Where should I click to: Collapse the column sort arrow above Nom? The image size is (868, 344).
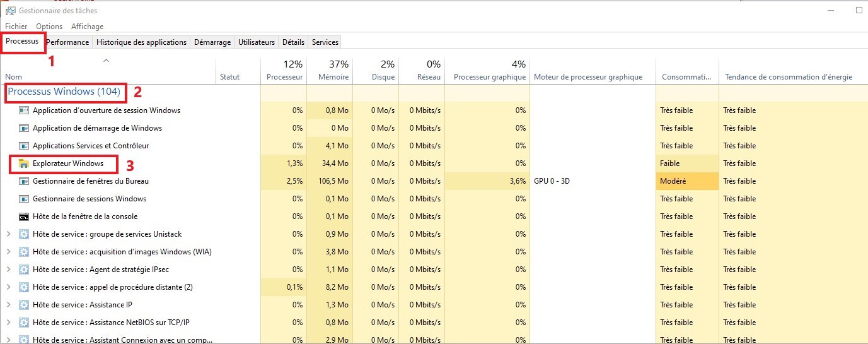click(107, 61)
